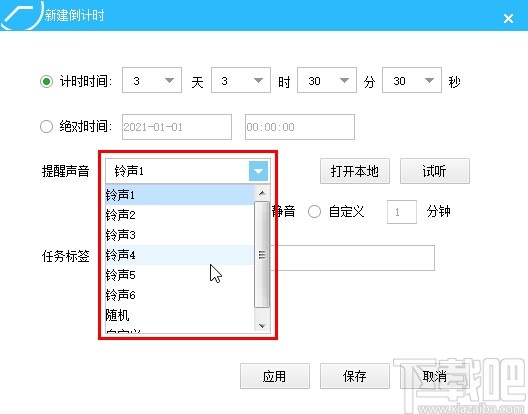
Task: Click the ringtone list scroll down arrow
Action: [x=262, y=325]
